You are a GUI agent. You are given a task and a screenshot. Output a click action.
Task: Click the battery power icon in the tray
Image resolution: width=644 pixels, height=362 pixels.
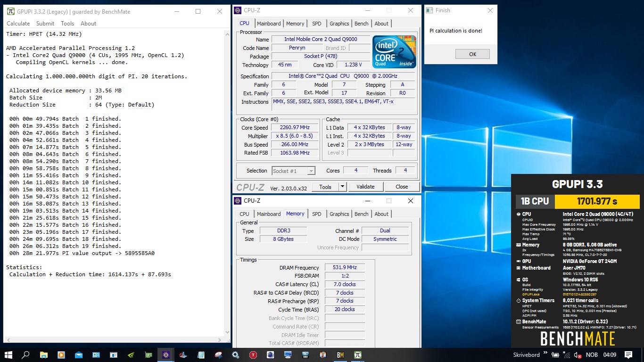(x=556, y=355)
